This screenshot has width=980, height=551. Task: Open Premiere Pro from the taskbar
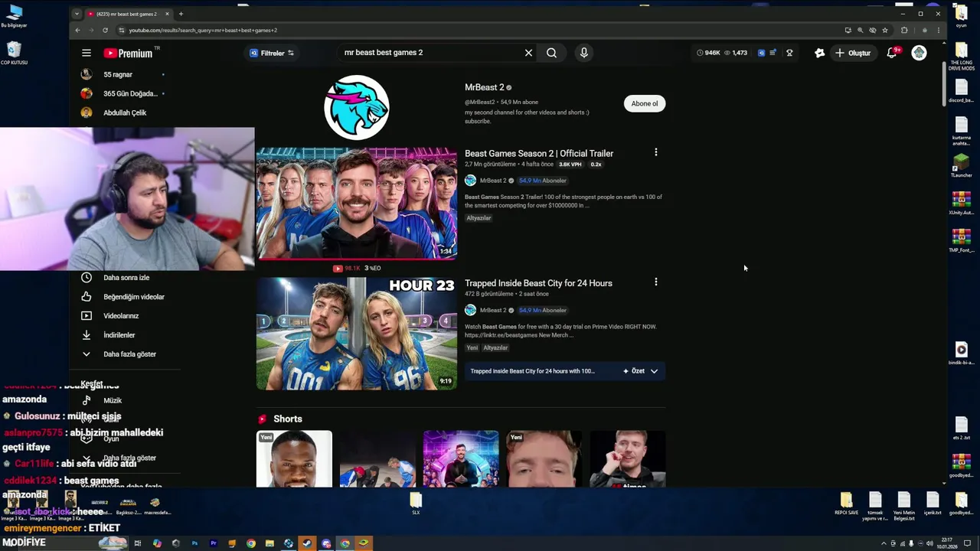click(213, 543)
